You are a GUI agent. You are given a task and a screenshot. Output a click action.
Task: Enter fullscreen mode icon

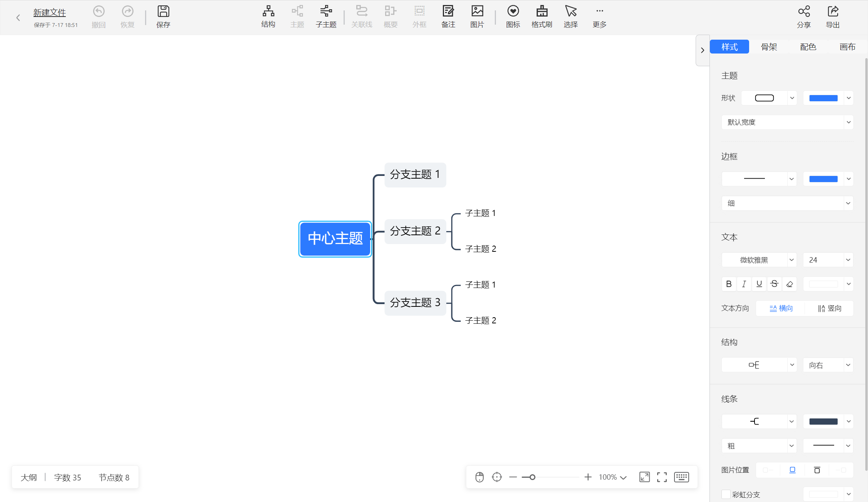(662, 477)
